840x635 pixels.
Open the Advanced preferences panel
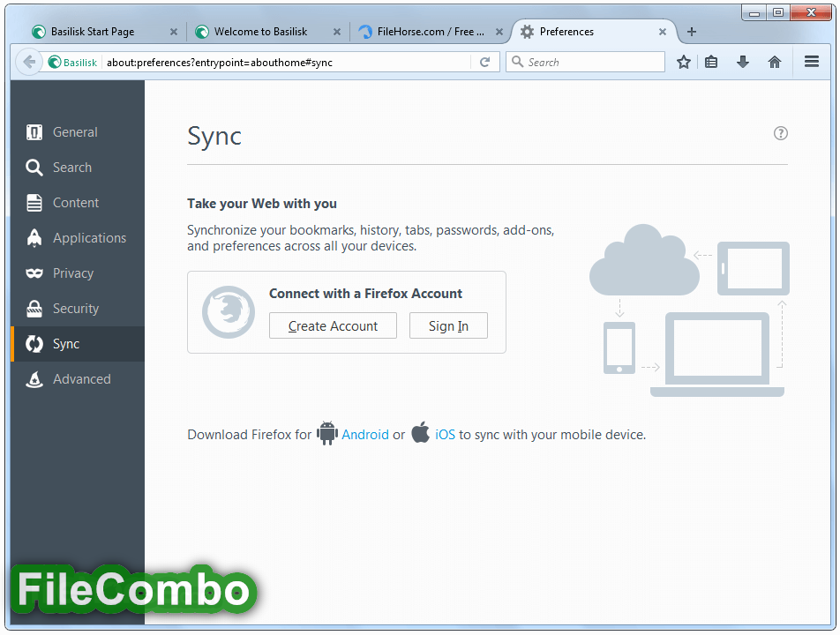coord(77,379)
